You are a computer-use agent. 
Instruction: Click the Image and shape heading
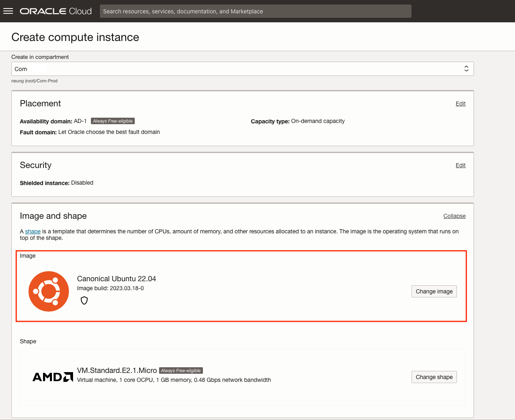click(53, 216)
